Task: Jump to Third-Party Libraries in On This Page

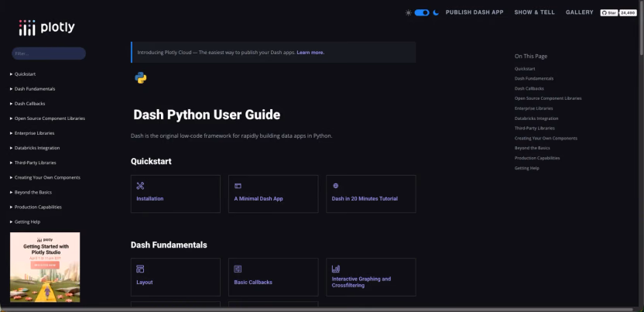Action: (534, 129)
